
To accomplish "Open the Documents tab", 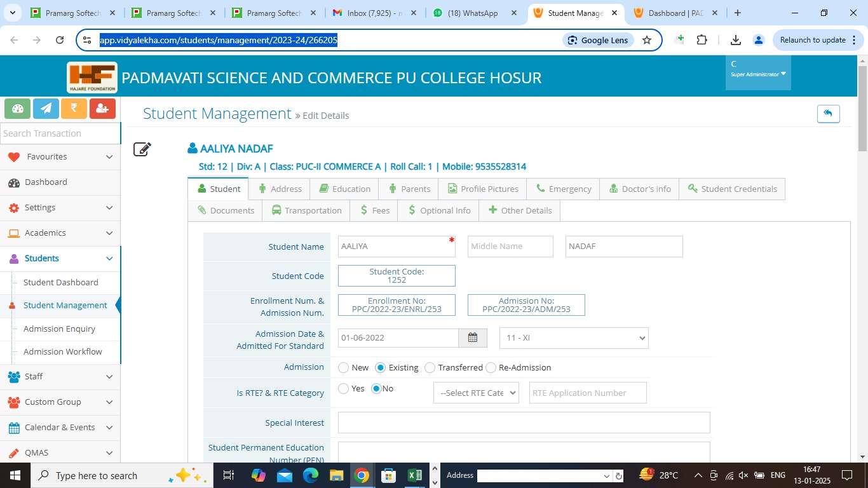I will 226,210.
